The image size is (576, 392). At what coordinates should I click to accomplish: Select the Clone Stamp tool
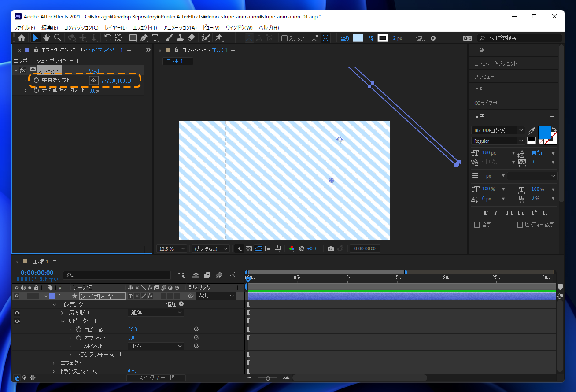pyautogui.click(x=180, y=38)
